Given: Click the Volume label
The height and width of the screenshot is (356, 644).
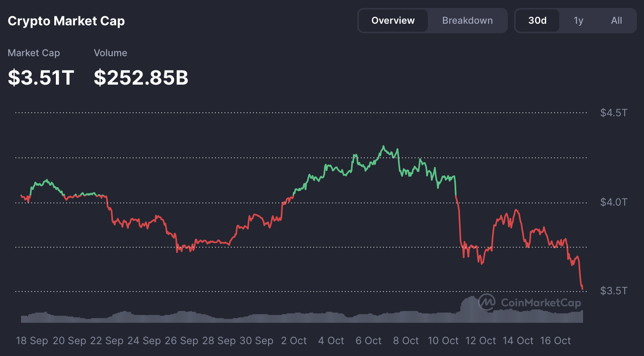Looking at the screenshot, I should (111, 53).
